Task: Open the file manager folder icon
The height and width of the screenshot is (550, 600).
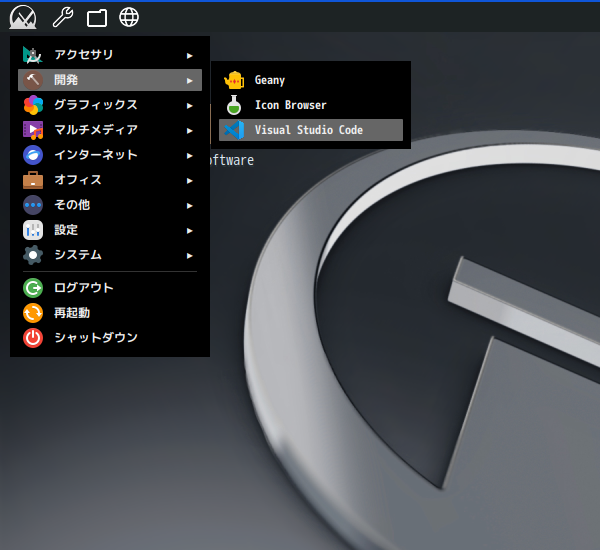Action: click(96, 17)
